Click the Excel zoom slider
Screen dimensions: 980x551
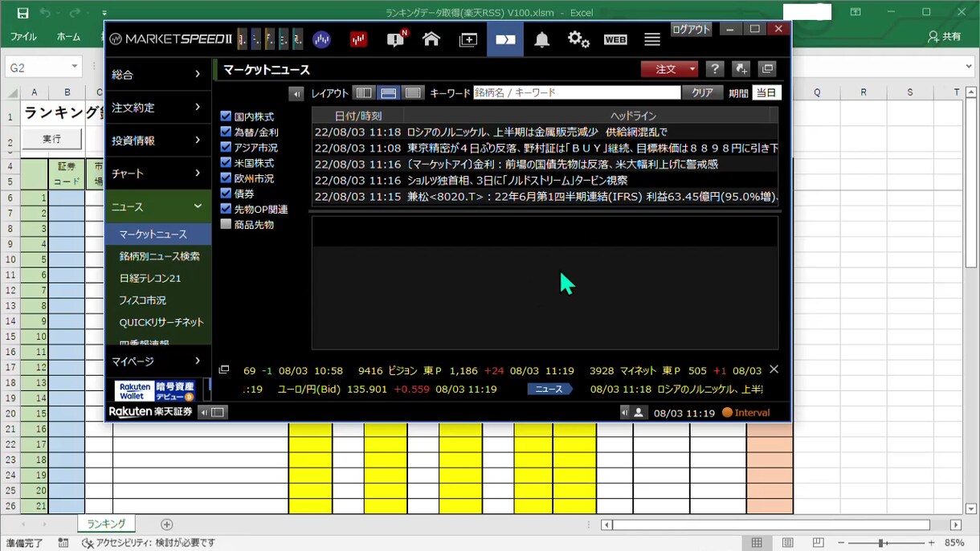click(881, 543)
